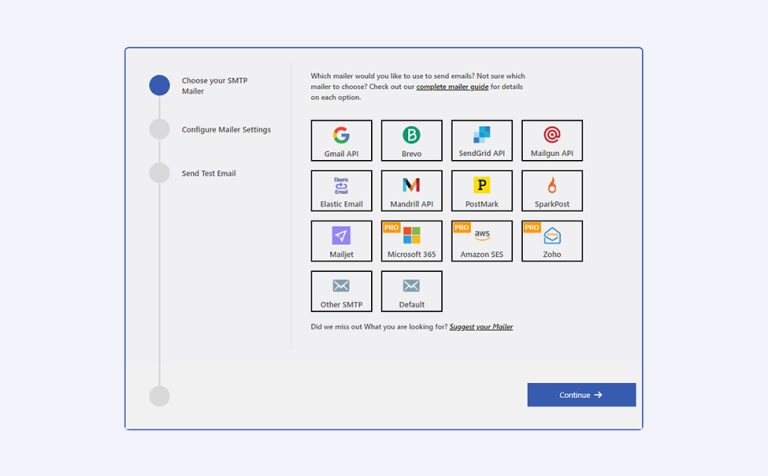
Task: Choose Elastic Email as mailer
Action: pyautogui.click(x=341, y=191)
